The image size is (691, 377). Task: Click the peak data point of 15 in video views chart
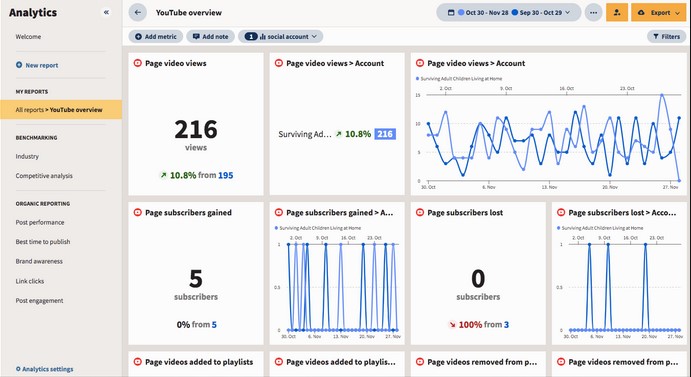661,95
